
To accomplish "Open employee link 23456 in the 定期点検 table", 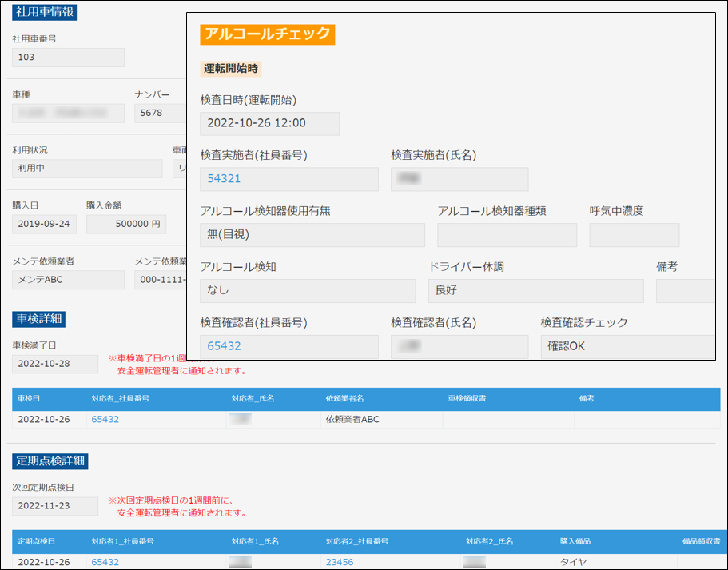I will pyautogui.click(x=340, y=562).
